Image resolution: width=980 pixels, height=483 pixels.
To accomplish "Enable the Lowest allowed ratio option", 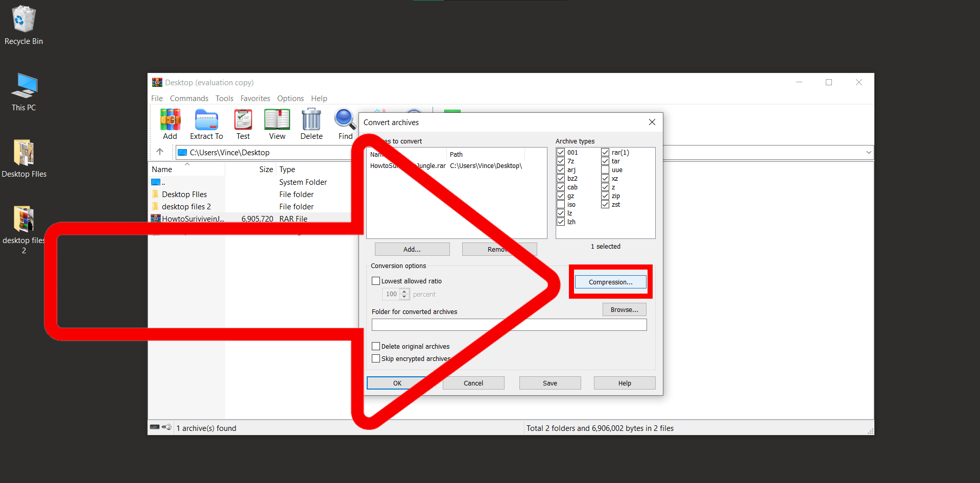I will tap(376, 280).
